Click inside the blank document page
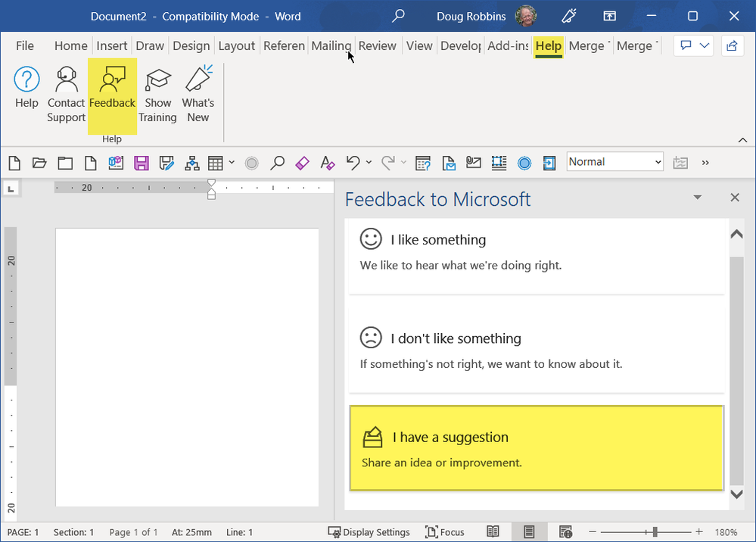This screenshot has height=542, width=756. (x=187, y=367)
